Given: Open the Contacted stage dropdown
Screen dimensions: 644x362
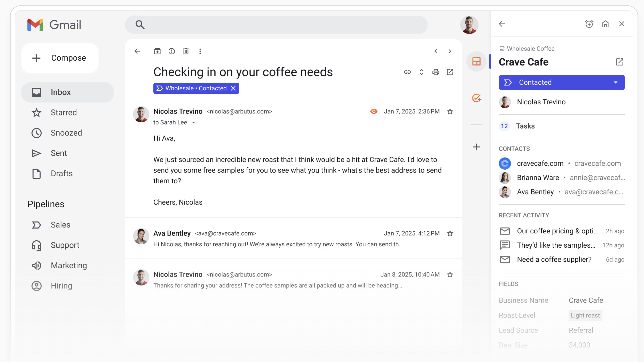Looking at the screenshot, I should click(561, 82).
